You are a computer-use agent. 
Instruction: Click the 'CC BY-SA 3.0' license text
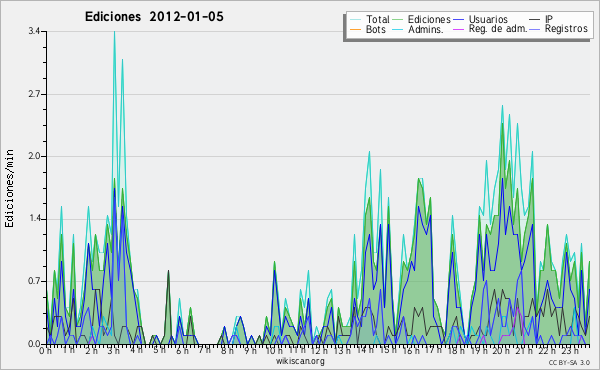click(569, 363)
